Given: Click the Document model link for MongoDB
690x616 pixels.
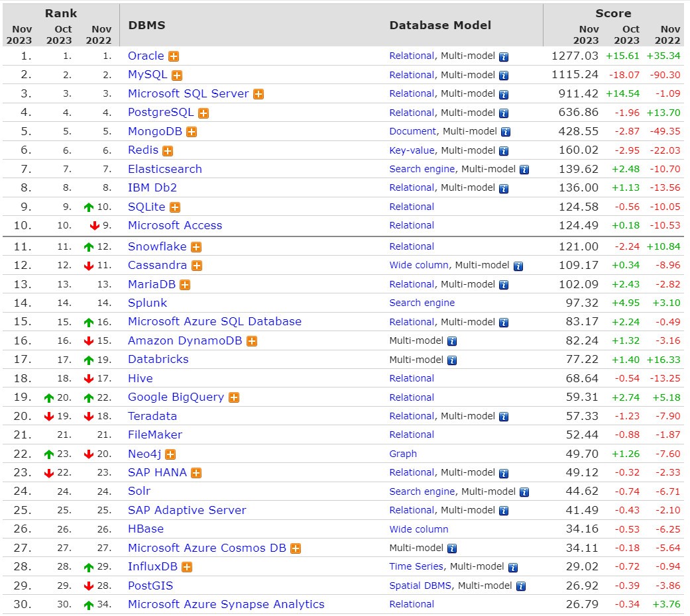Looking at the screenshot, I should (x=413, y=131).
